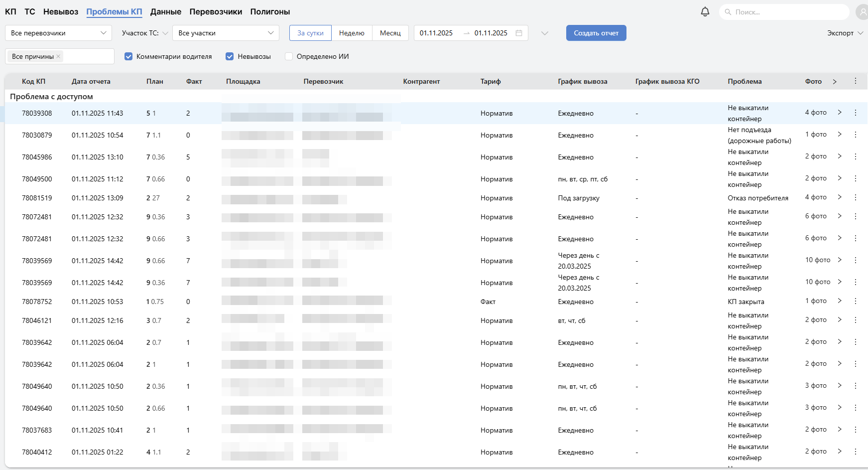Open calendar icon in date range
The image size is (868, 470).
coord(519,33)
